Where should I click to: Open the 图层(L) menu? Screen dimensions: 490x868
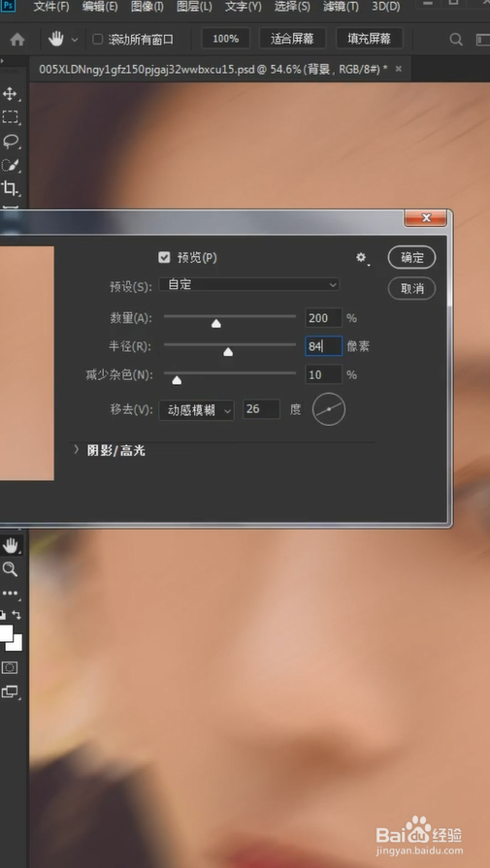coord(194,7)
